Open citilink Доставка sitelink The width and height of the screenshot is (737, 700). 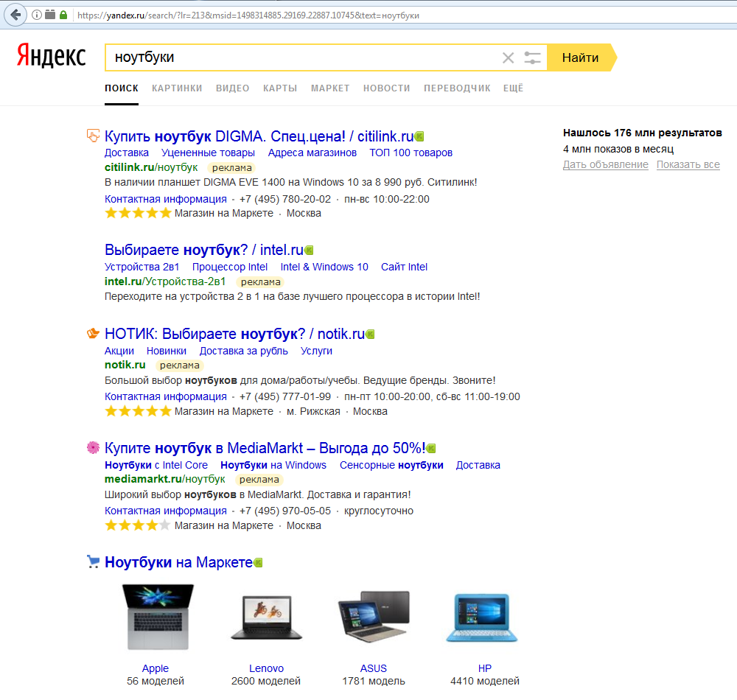pyautogui.click(x=127, y=153)
